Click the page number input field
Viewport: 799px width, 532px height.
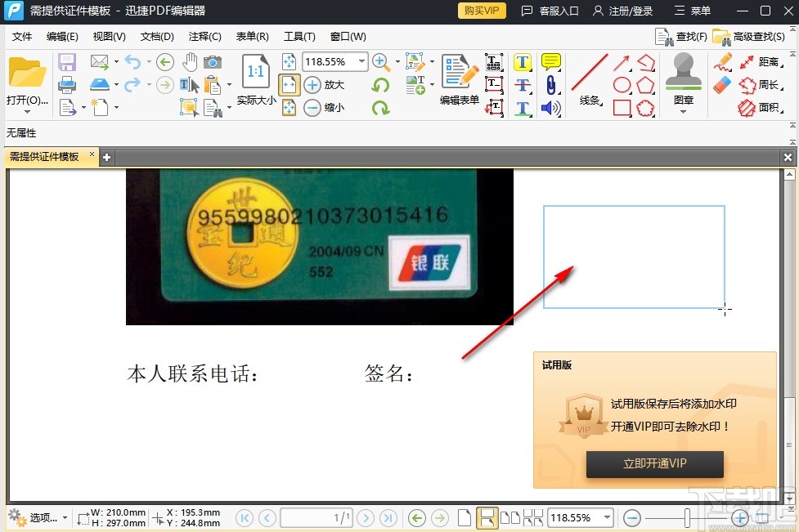pyautogui.click(x=316, y=517)
